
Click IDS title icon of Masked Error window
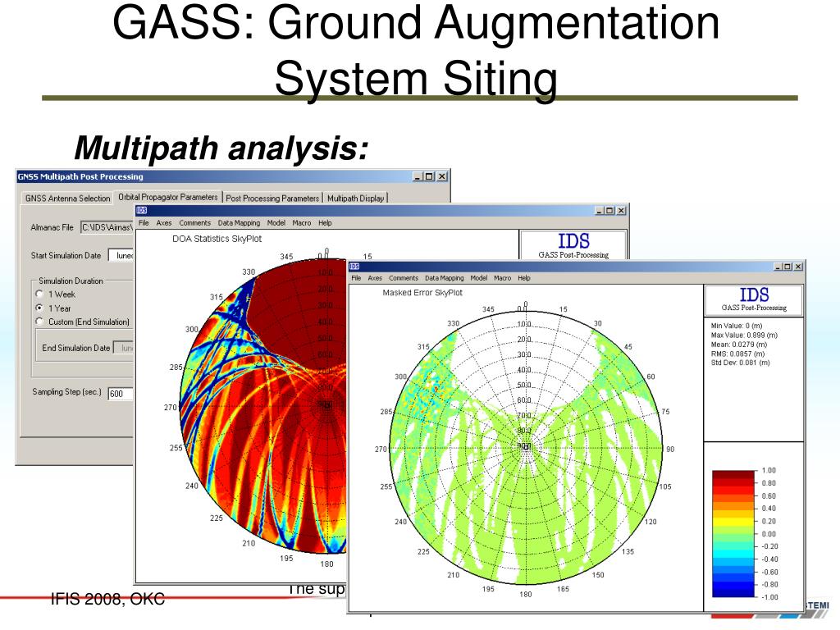coord(354,267)
